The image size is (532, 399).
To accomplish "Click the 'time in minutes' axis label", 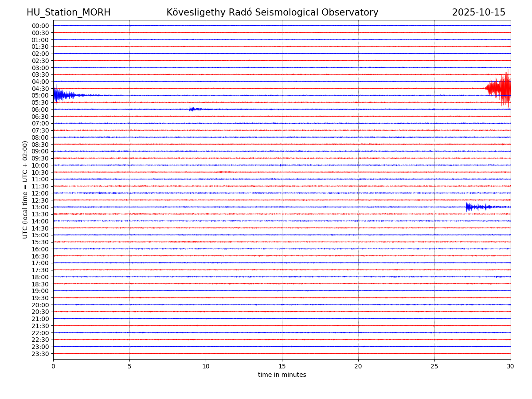I will click(x=282, y=375).
